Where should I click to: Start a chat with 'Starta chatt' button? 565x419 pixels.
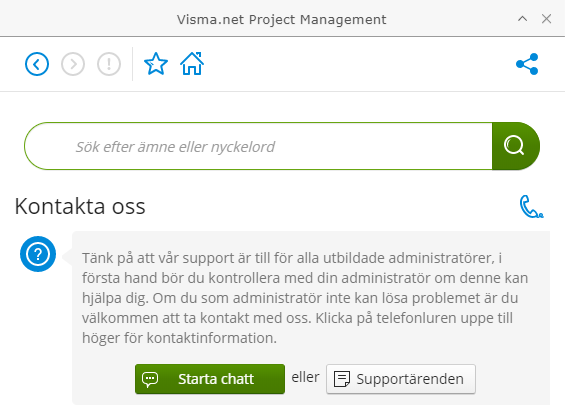210,379
